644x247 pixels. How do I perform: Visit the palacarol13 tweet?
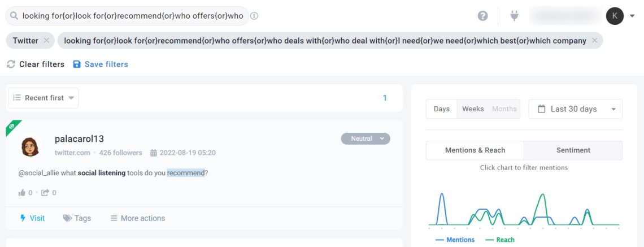32,218
